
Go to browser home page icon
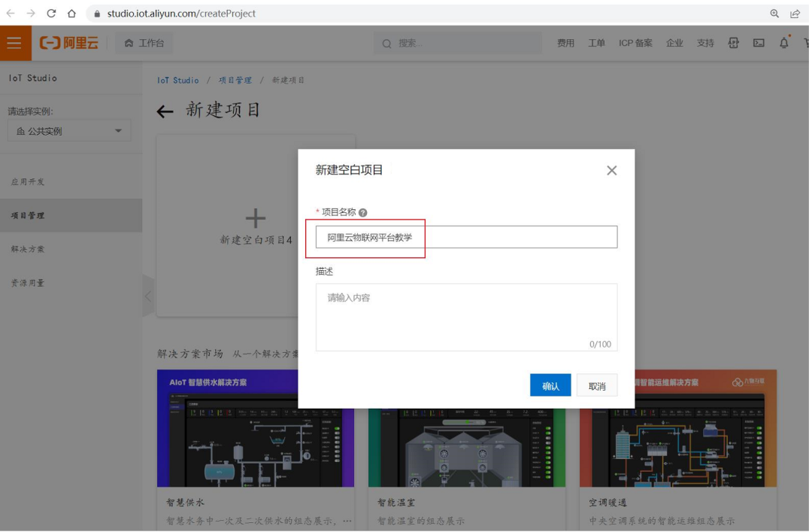tap(71, 14)
